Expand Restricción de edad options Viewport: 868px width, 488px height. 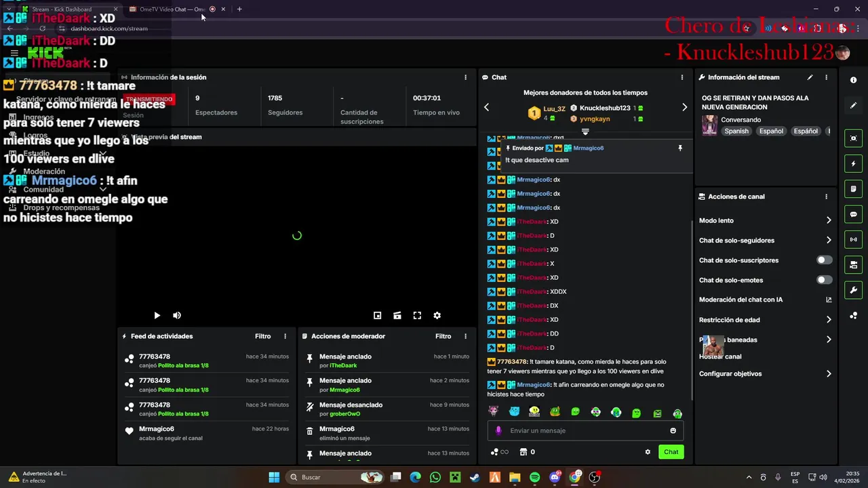pyautogui.click(x=829, y=320)
